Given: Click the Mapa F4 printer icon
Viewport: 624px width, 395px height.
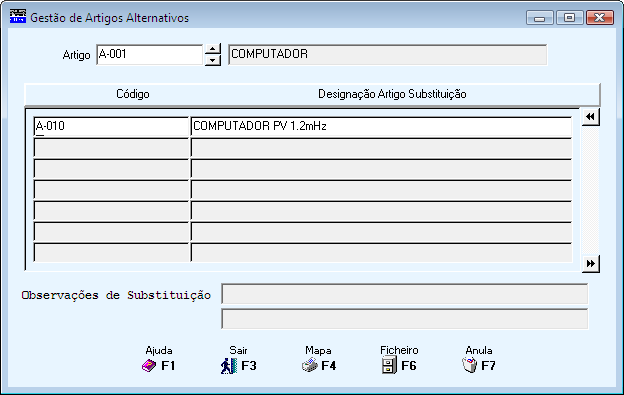Looking at the screenshot, I should pyautogui.click(x=310, y=365).
